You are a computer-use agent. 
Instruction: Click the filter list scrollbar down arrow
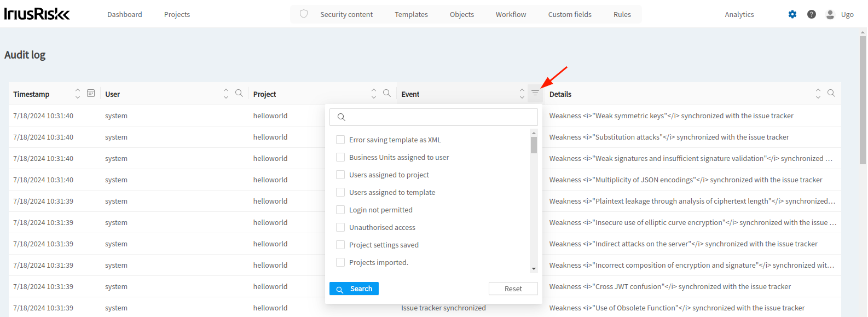[534, 269]
